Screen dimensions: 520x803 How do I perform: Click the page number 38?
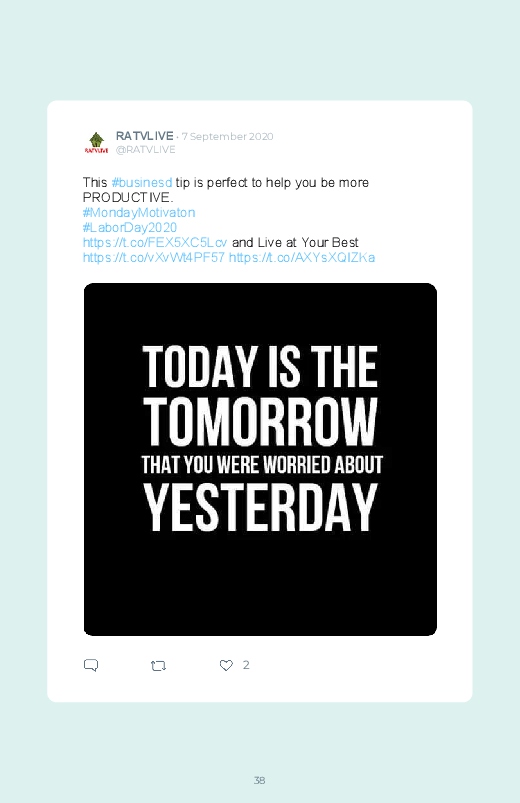click(x=260, y=780)
